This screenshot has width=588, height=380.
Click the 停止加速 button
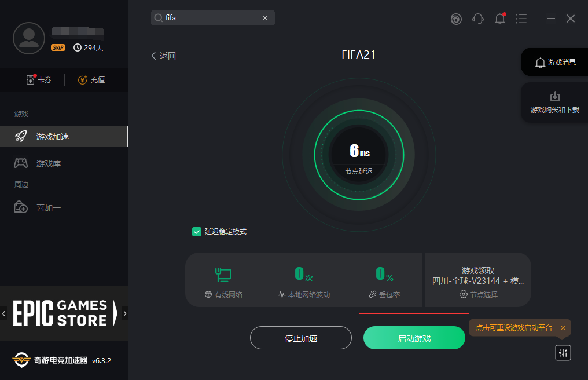301,338
